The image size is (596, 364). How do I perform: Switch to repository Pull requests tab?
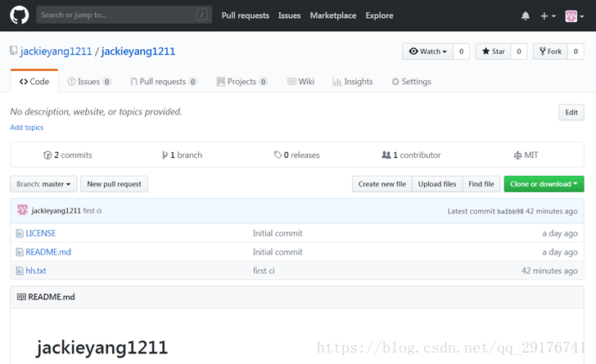[x=164, y=81]
